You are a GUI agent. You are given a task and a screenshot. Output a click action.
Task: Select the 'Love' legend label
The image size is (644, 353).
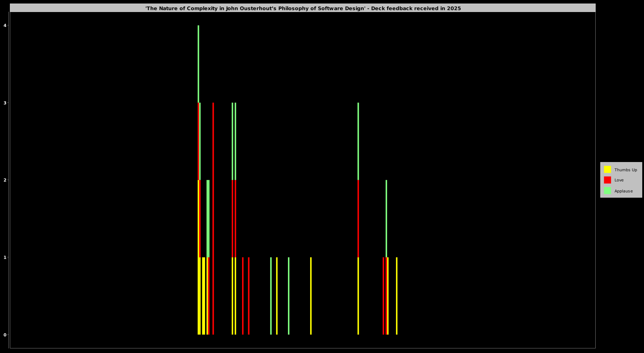[x=619, y=180]
